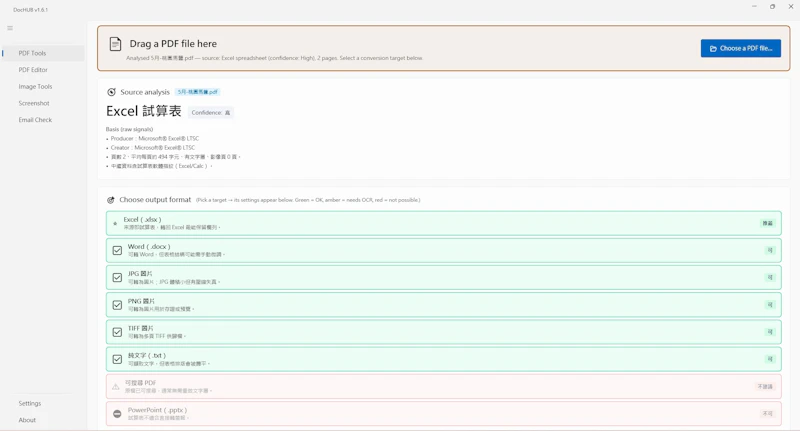800x431 pixels.
Task: Click the pdf filename tag beside Source analysis
Action: point(197,92)
